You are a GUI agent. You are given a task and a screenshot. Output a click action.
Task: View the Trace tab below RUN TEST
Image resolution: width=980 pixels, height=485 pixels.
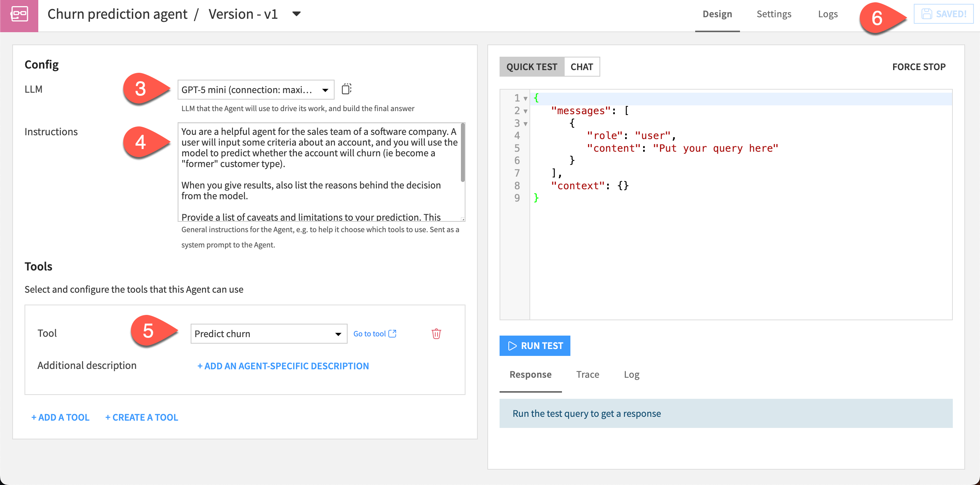tap(588, 375)
